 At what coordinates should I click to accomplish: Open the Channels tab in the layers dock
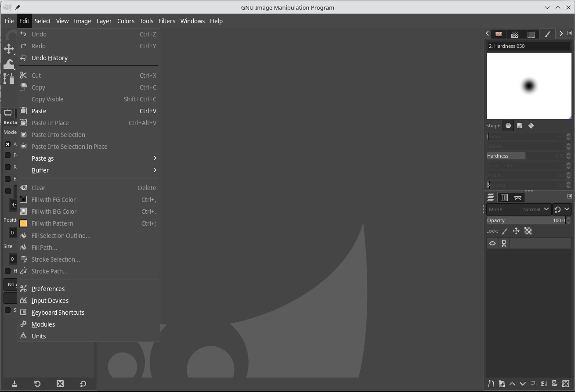coord(504,198)
